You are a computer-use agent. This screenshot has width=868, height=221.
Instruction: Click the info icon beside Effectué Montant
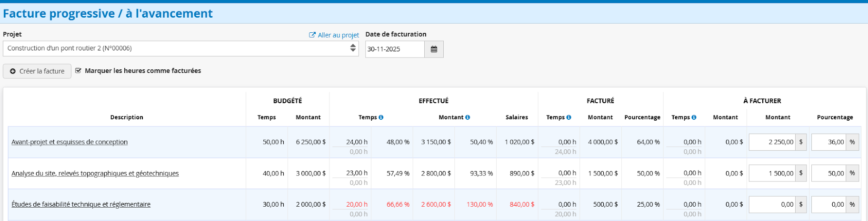(x=468, y=117)
